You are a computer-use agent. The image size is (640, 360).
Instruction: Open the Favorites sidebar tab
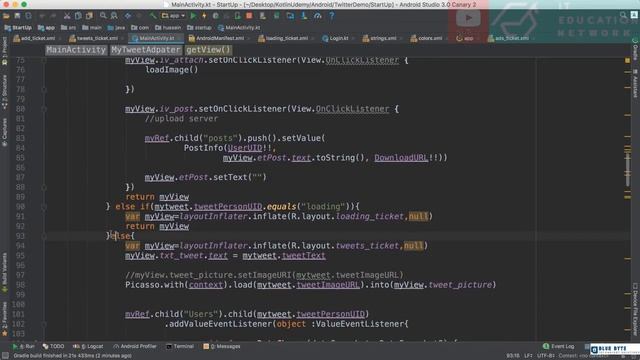(x=4, y=320)
